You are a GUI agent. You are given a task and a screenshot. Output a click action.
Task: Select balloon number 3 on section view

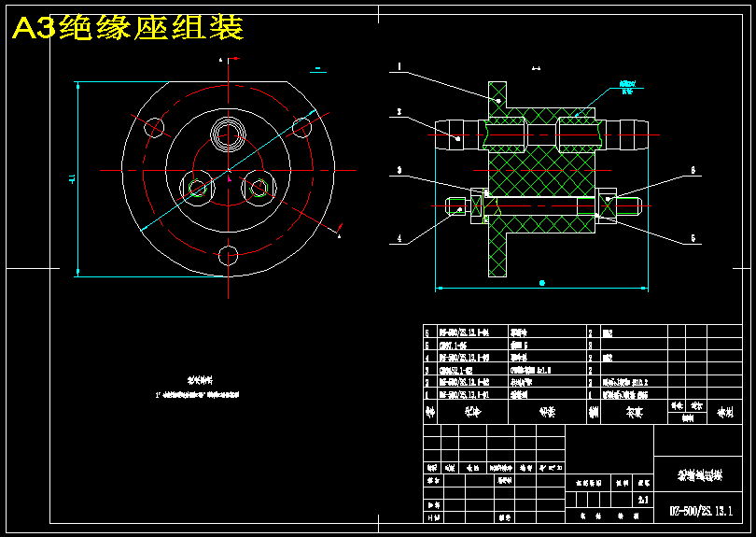[399, 170]
